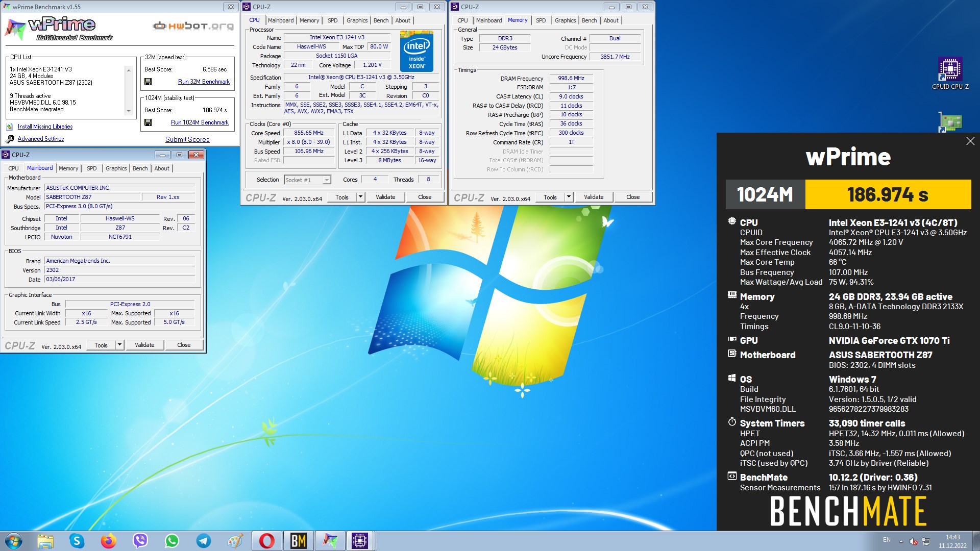Click Close button in the CPU-Z Mainboard window

[184, 345]
